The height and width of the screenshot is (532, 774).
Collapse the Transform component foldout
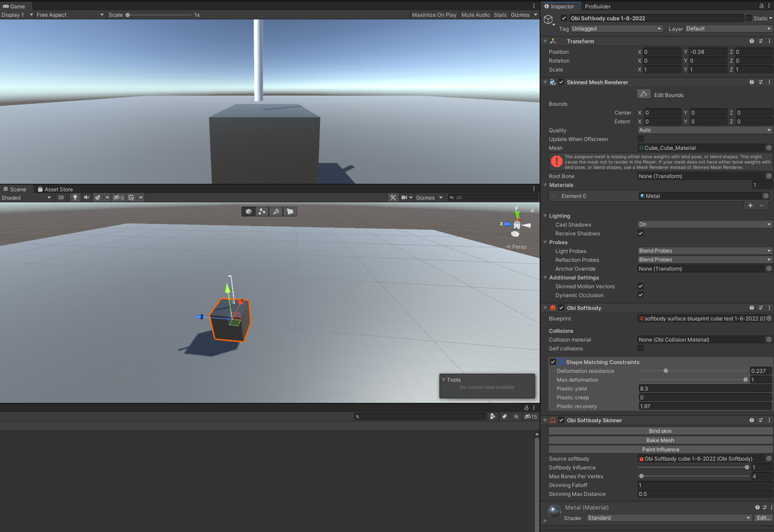tap(546, 41)
